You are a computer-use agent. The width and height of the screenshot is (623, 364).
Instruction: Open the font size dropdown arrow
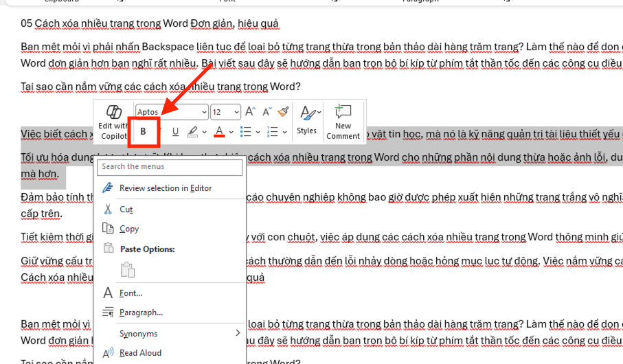pos(236,113)
